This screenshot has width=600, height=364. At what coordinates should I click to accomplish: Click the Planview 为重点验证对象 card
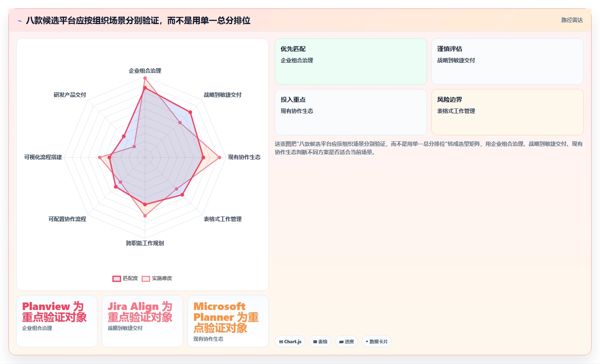coord(57,321)
